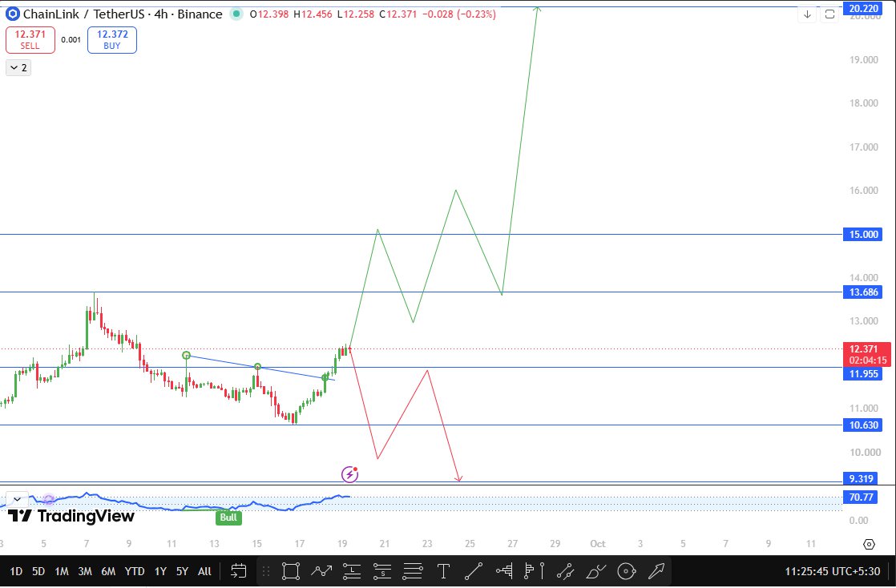Select the path arrow drawing tool
Viewport: 896px width, 588px height.
[x=321, y=571]
